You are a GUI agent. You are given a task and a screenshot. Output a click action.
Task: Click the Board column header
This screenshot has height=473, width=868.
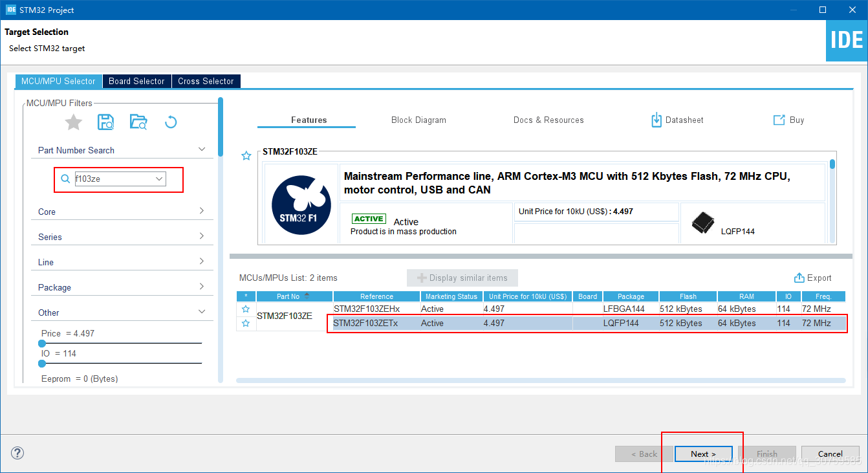pyautogui.click(x=588, y=296)
